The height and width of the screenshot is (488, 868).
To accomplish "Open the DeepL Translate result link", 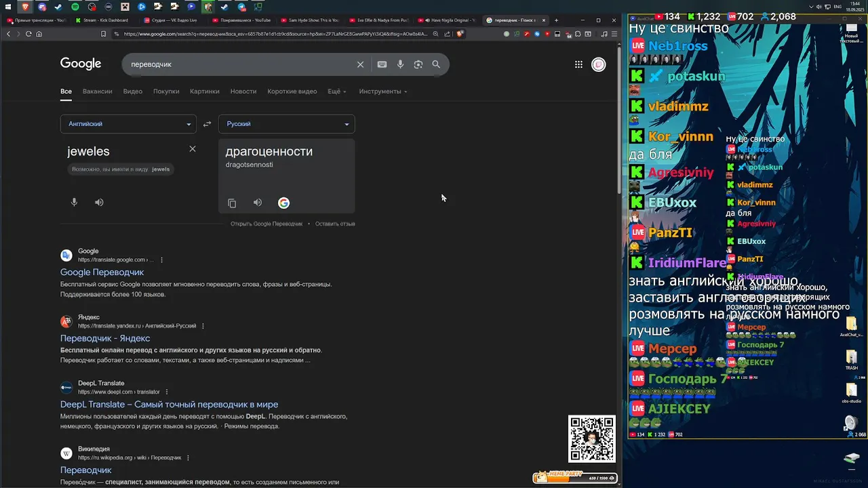I will point(169,405).
